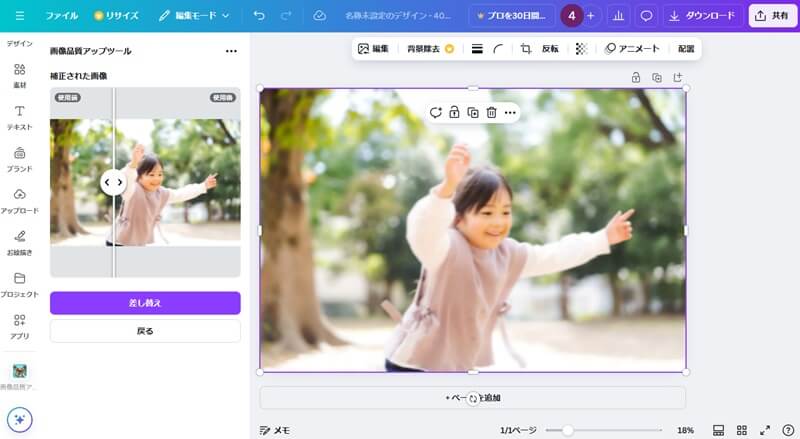Click the 戻る back button

tap(145, 331)
